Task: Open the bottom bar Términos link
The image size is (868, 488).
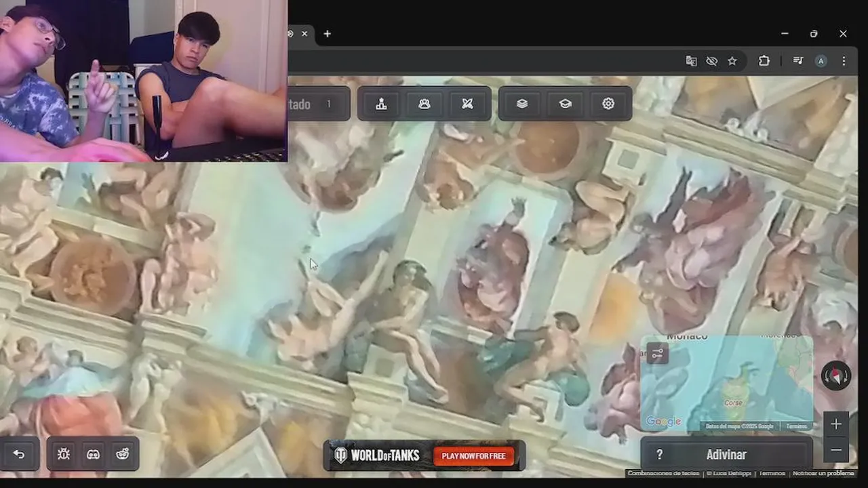Action: coord(772,473)
